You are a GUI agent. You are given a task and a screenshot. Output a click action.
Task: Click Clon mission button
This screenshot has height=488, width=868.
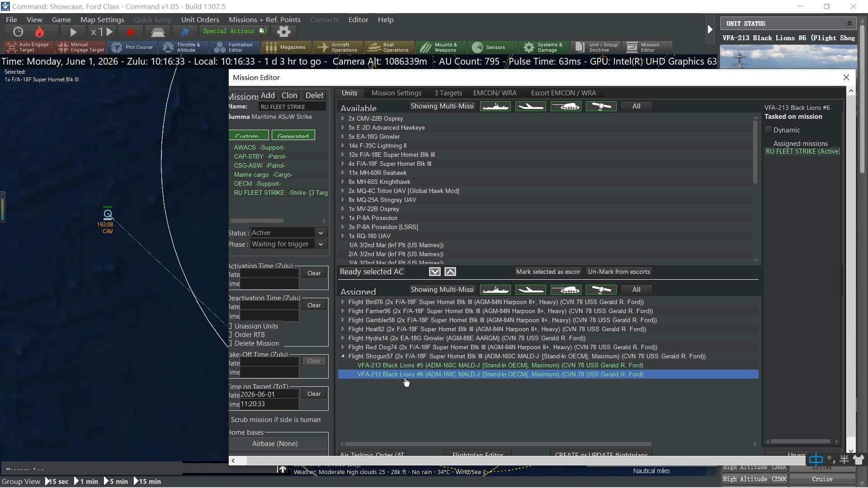tap(289, 95)
